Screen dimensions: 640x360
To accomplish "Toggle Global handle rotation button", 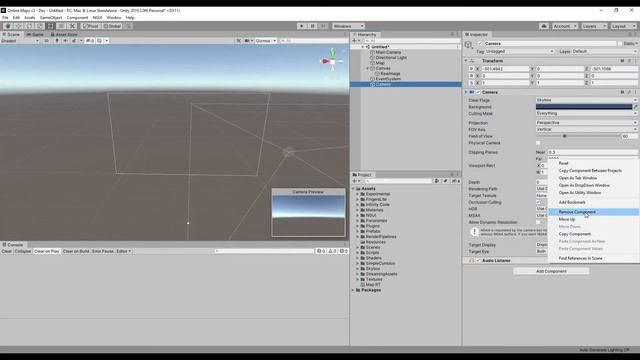I will click(112, 26).
